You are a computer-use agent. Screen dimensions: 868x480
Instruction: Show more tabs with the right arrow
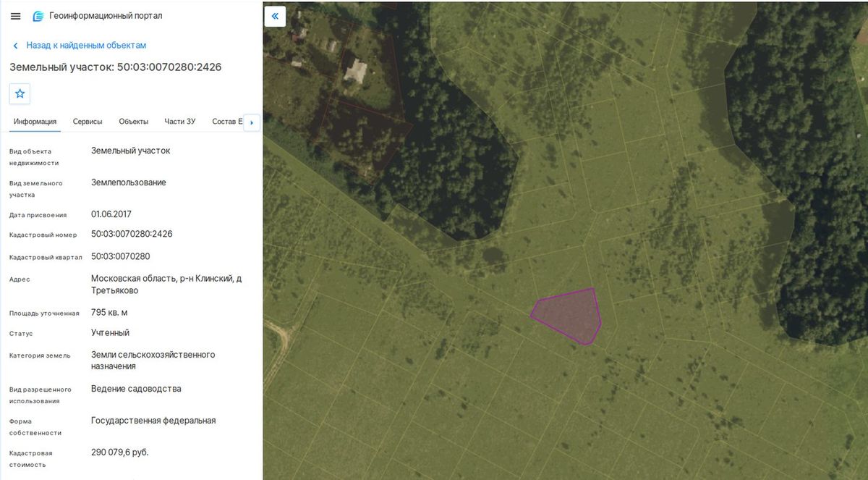[x=252, y=122]
